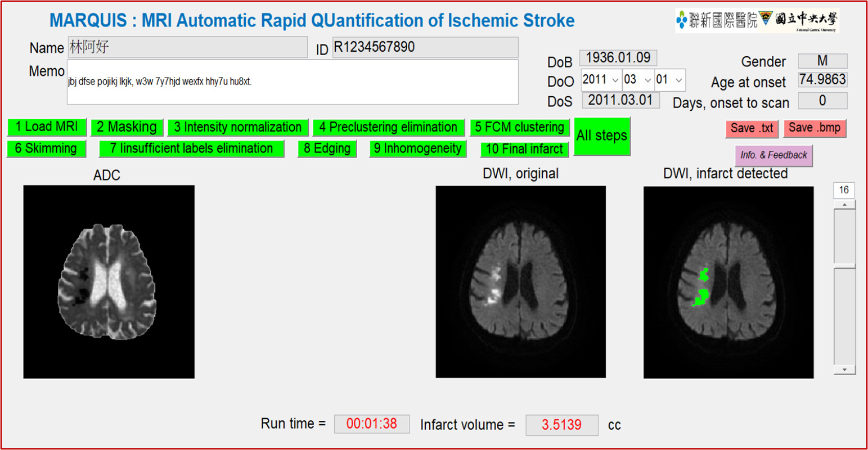Image resolution: width=868 pixels, height=450 pixels.
Task: Click inside the Memo text field
Action: 293,82
